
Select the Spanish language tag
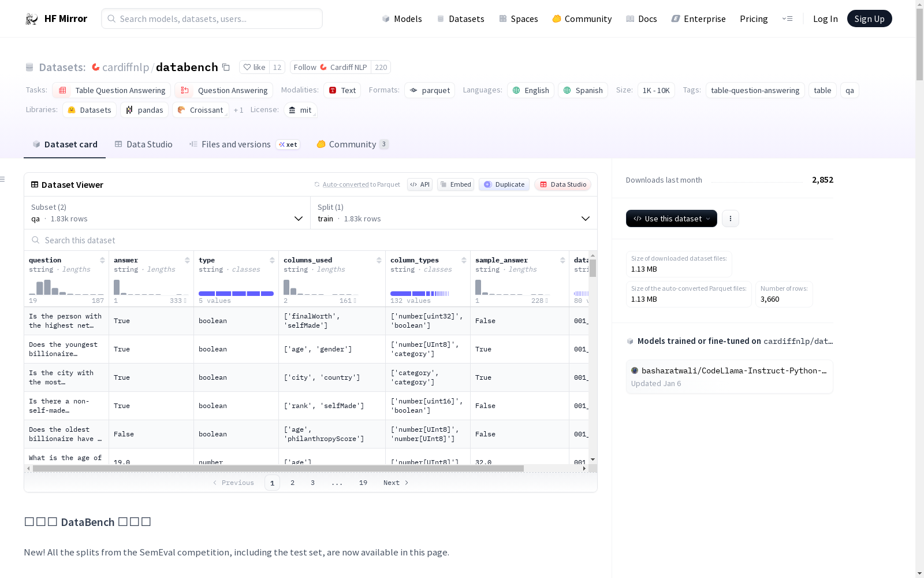coord(583,91)
